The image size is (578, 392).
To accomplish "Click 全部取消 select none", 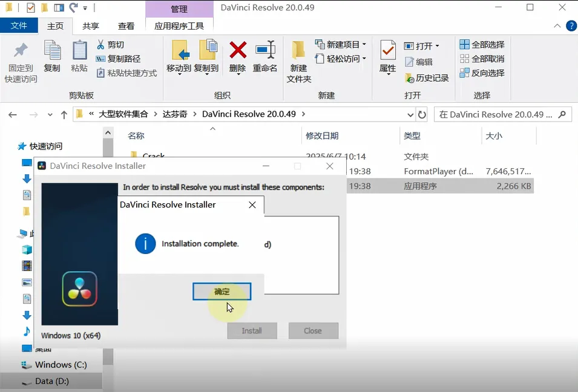I will click(482, 59).
